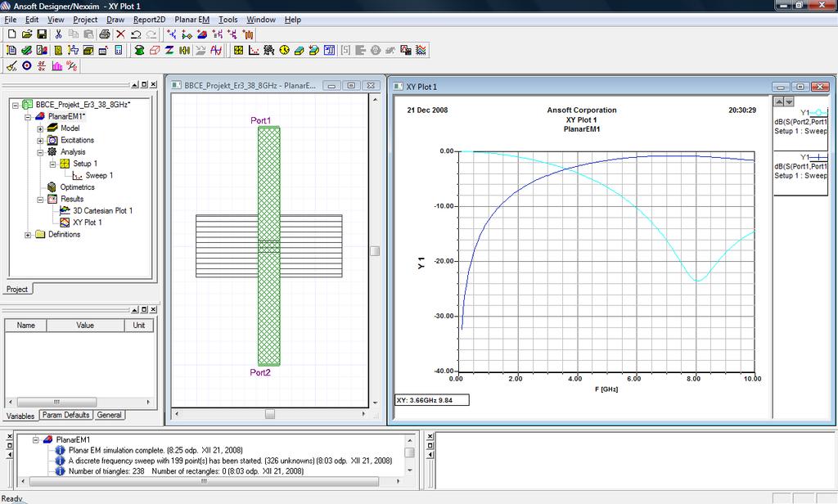Click the frequency sweep plot icon
The width and height of the screenshot is (838, 504).
254,50
